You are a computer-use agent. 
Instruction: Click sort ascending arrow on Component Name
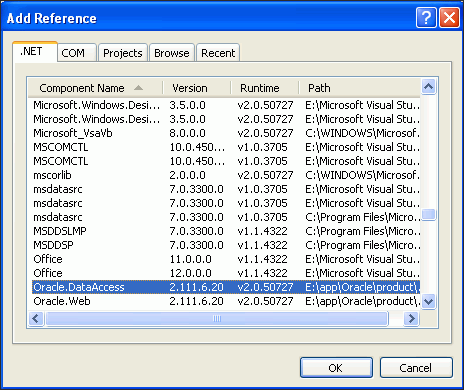click(138, 88)
